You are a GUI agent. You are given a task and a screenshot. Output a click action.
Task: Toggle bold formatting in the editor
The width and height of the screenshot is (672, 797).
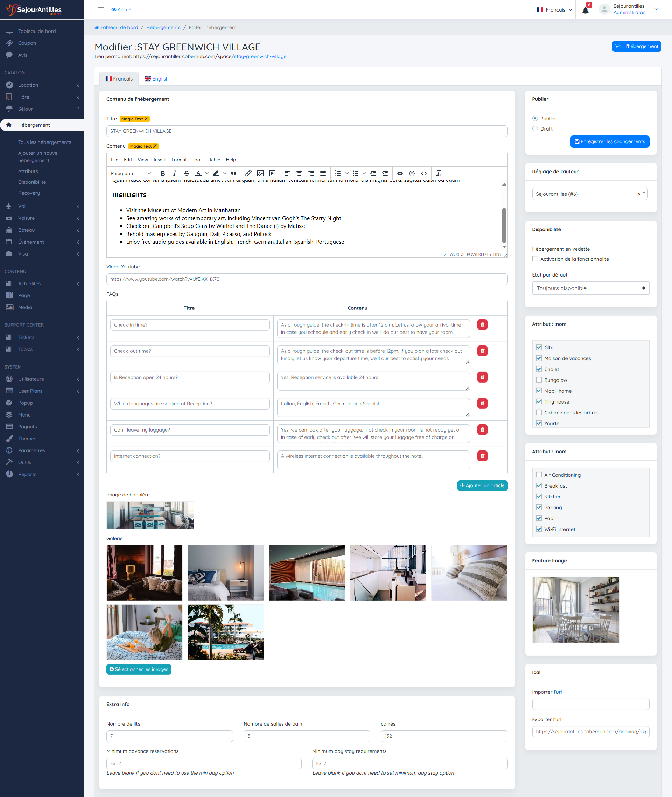pyautogui.click(x=163, y=173)
